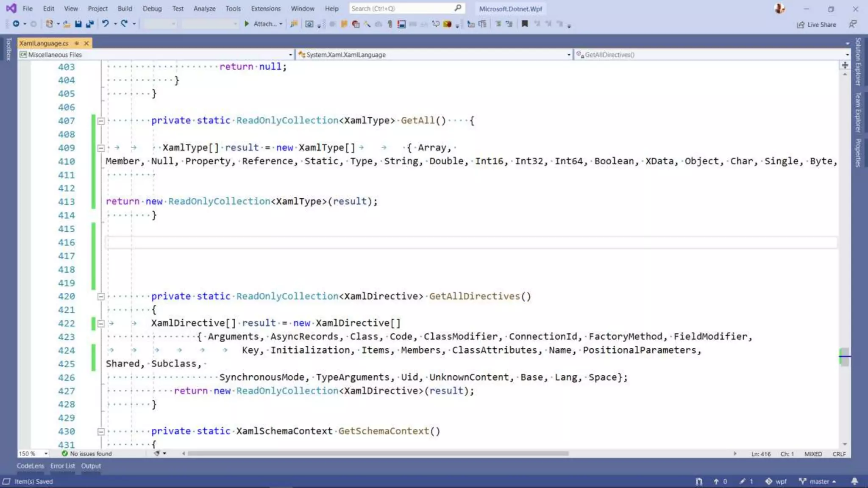This screenshot has width=868, height=488.
Task: Collapse the GetAllDirectives method outline
Action: pyautogui.click(x=101, y=297)
